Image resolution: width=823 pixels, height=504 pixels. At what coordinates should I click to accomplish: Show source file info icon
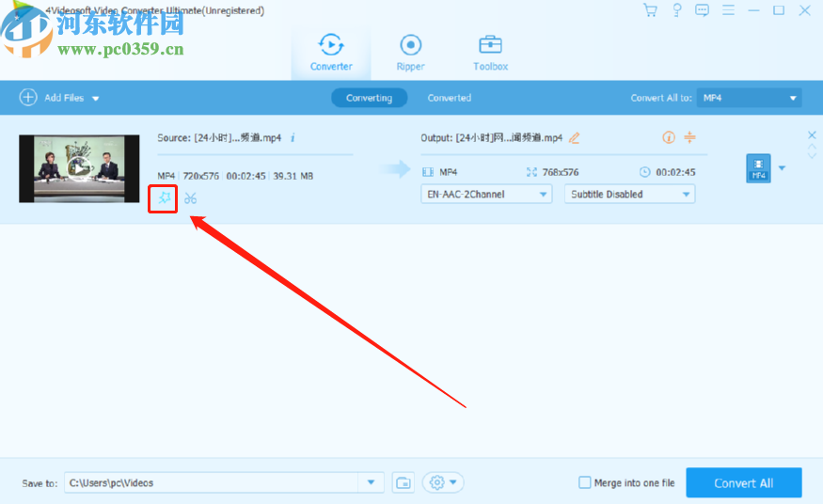coord(293,138)
